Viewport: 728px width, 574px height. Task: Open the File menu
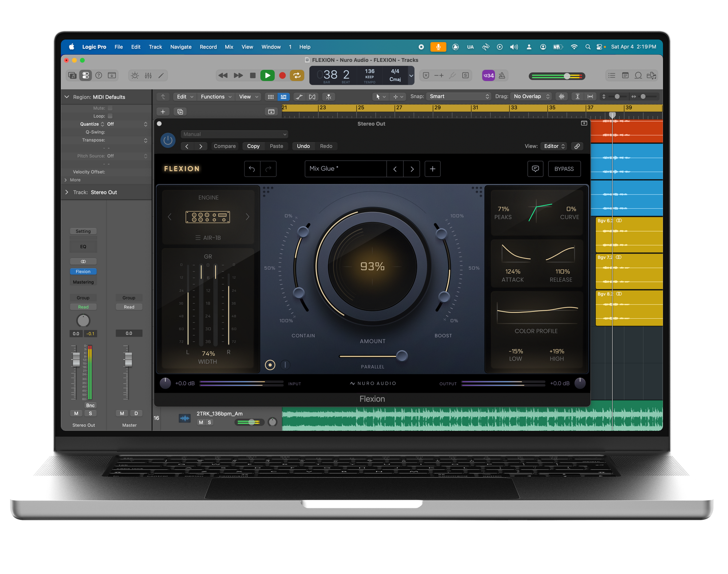pos(118,47)
